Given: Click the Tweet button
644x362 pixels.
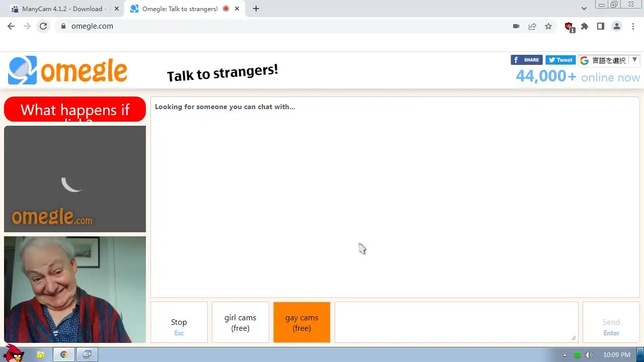Looking at the screenshot, I should tap(560, 60).
